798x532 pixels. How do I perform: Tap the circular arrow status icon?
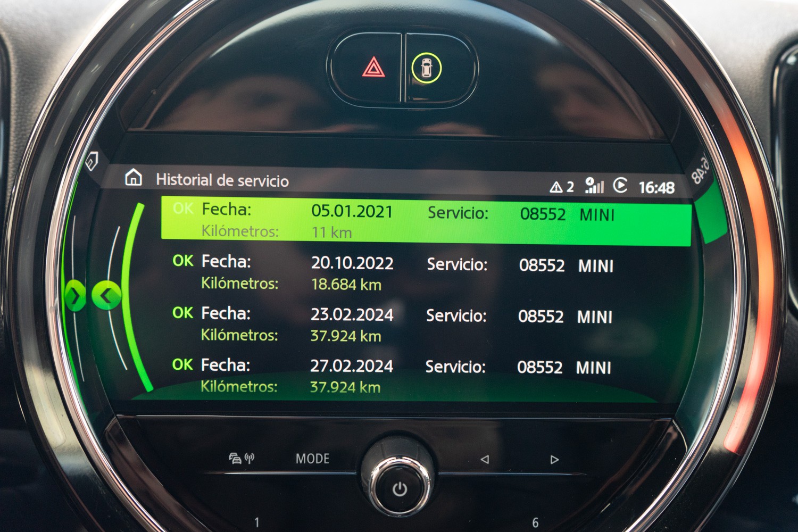[x=620, y=186]
